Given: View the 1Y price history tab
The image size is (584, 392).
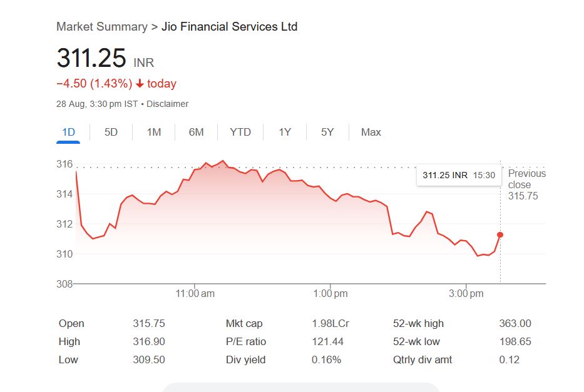Looking at the screenshot, I should coord(285,132).
